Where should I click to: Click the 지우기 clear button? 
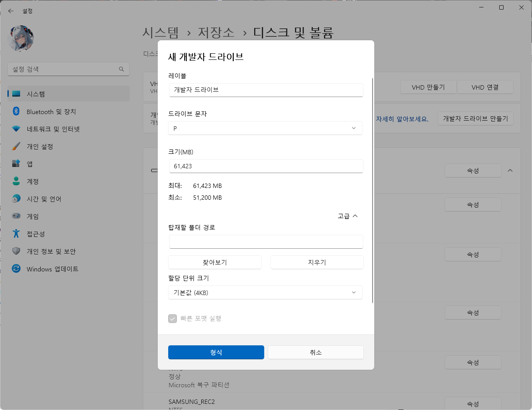pos(317,262)
